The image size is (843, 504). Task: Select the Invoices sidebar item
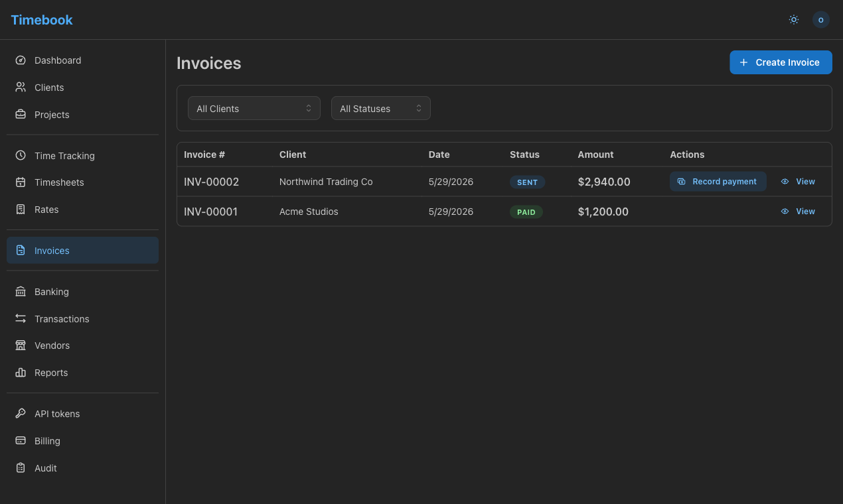[82, 251]
